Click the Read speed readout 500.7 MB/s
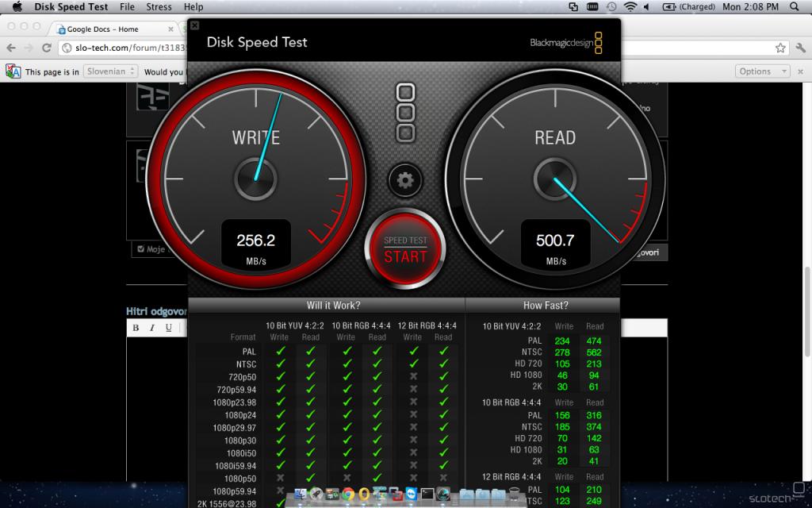 point(555,245)
